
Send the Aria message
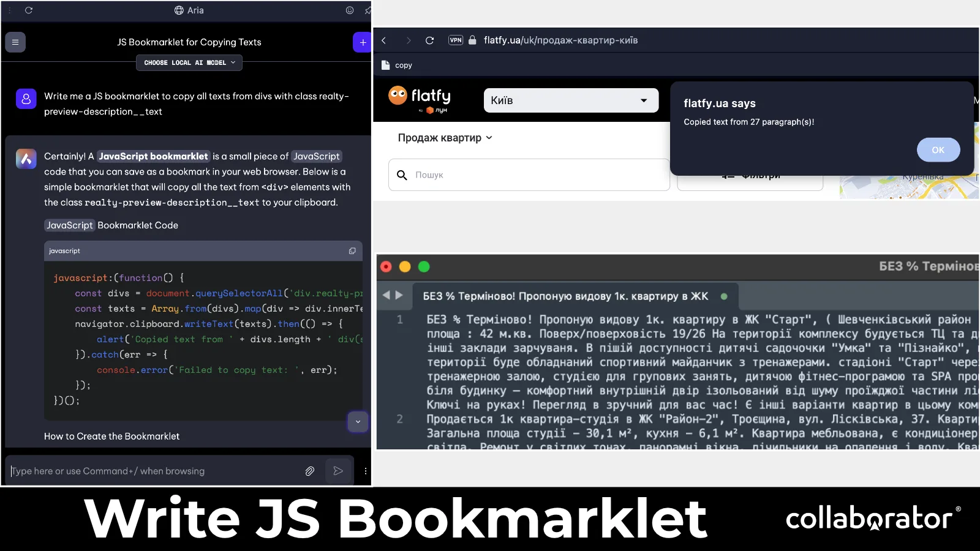338,471
